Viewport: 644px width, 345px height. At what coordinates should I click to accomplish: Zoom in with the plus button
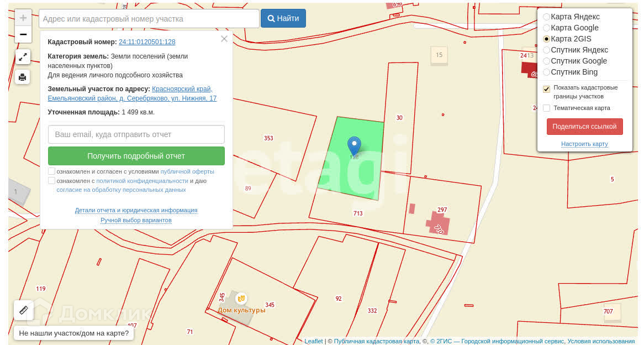point(23,18)
